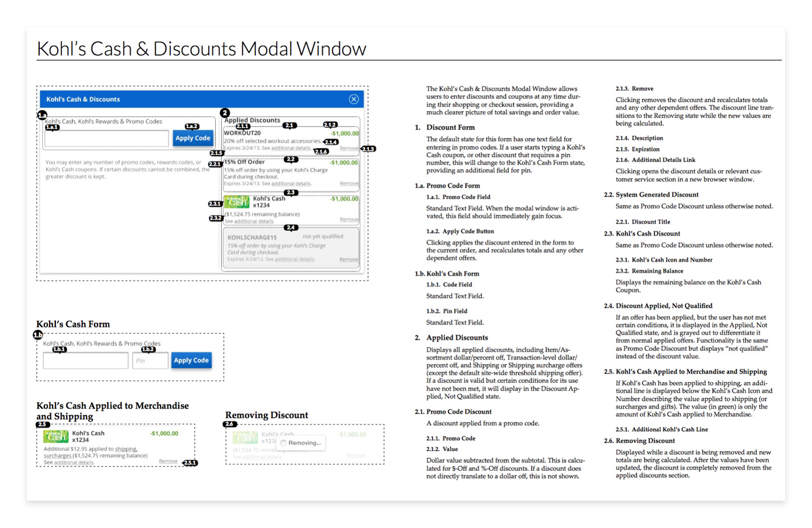
Task: Click Apply Code button in the modal window
Action: click(193, 138)
